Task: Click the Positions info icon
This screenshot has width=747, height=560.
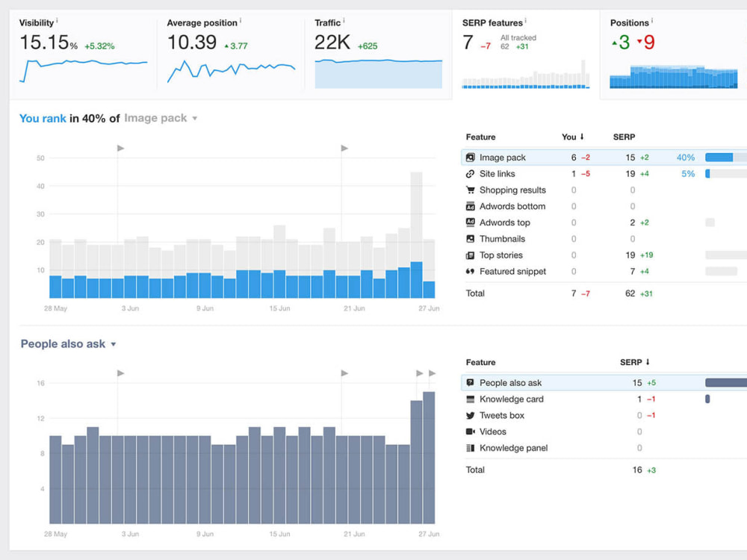Action: 652,20
